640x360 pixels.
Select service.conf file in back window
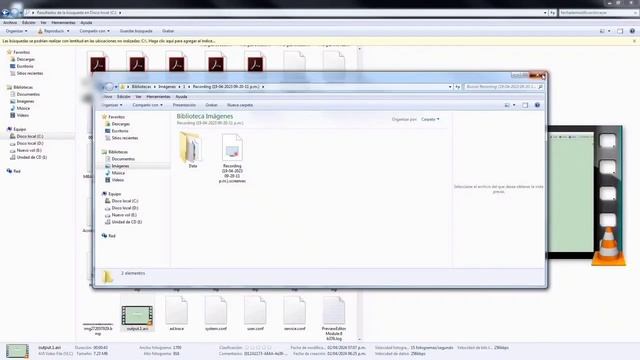(294, 313)
